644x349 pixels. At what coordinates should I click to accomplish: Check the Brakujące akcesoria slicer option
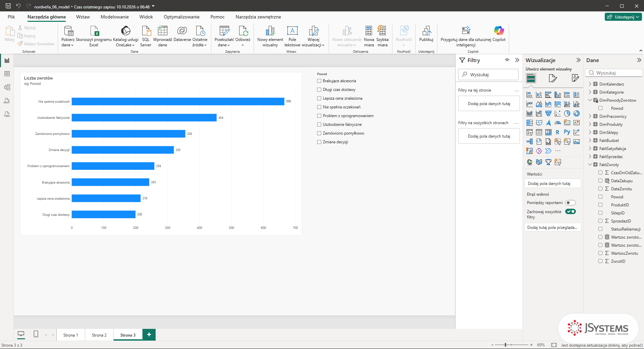click(x=319, y=81)
